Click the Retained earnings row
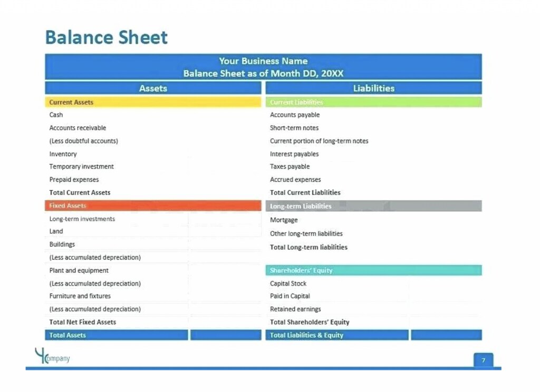The image size is (540, 392). coord(295,309)
